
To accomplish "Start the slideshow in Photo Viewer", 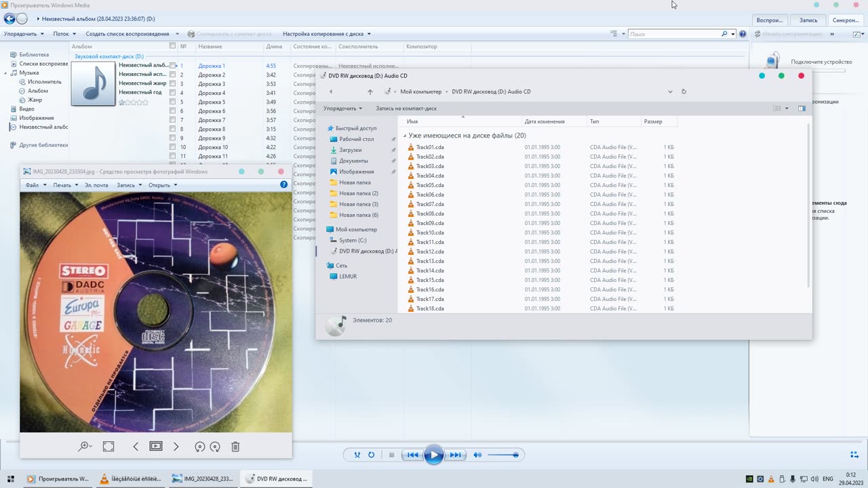I will (156, 446).
